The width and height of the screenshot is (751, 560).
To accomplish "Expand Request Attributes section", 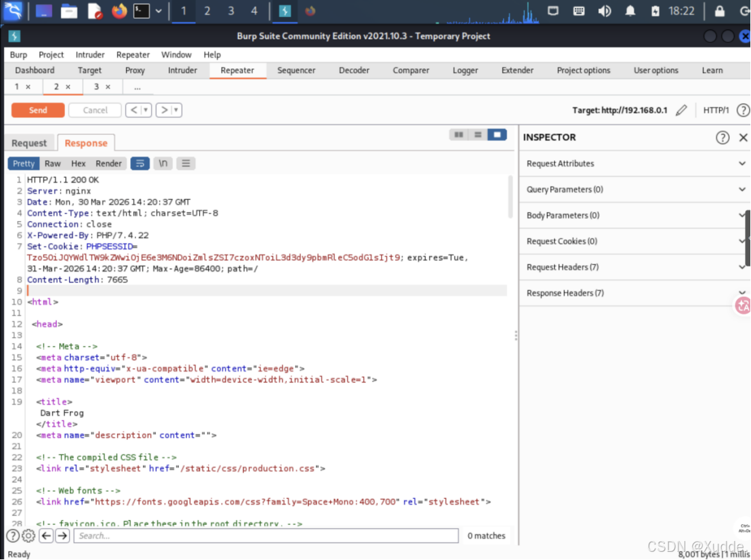I will point(635,163).
